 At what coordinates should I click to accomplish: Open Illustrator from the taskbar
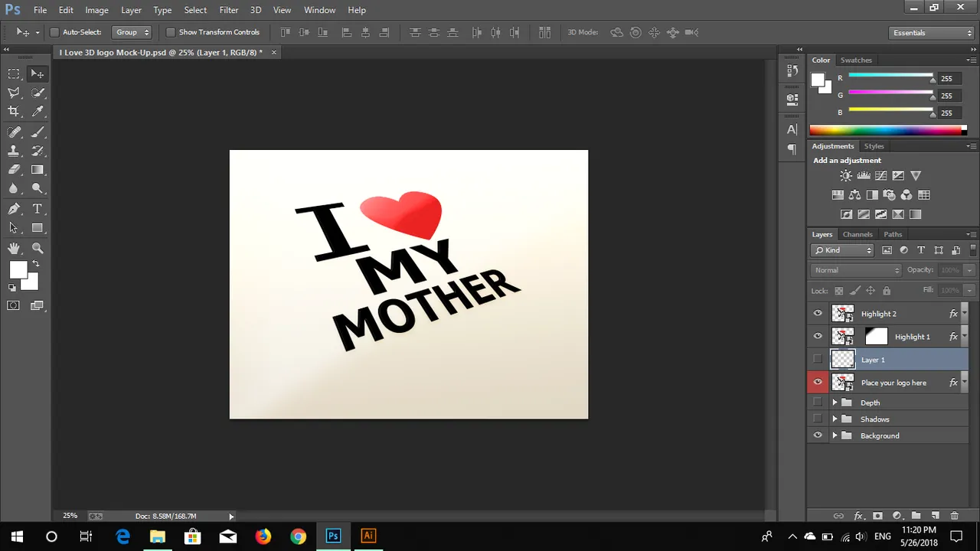(368, 536)
